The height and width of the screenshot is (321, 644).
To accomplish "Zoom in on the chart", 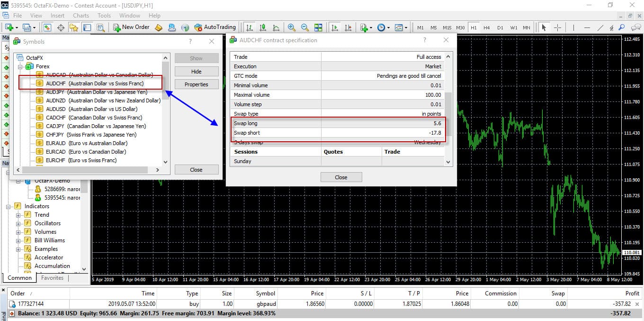I will tap(292, 28).
